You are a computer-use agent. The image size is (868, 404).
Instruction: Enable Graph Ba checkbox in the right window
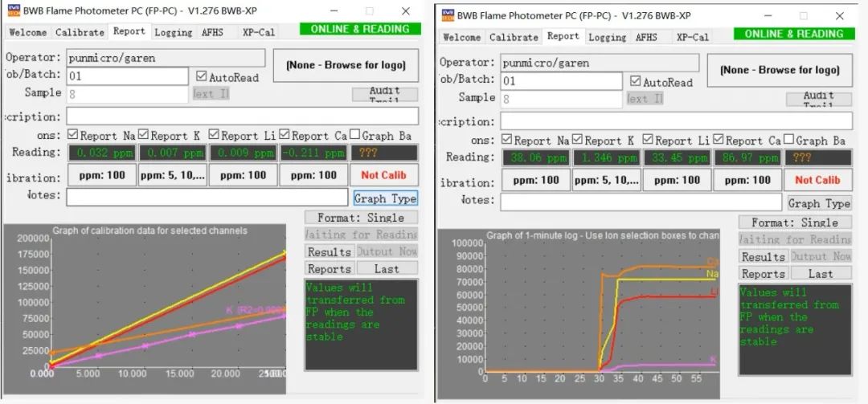click(789, 141)
